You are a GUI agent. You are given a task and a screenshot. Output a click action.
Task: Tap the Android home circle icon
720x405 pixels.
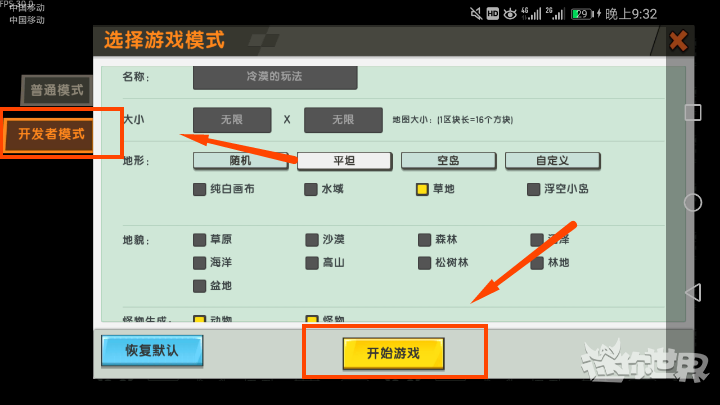[x=692, y=202]
